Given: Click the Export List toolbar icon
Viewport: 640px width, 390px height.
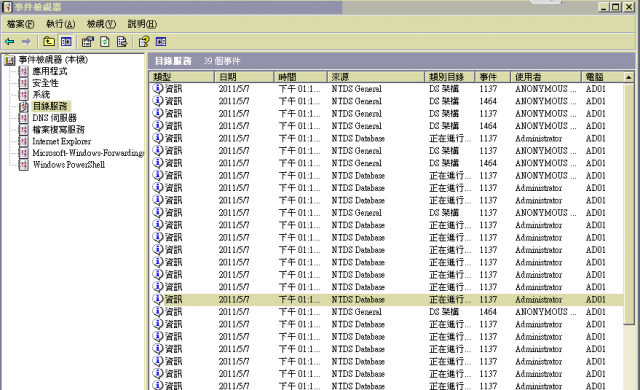Looking at the screenshot, I should 122,42.
